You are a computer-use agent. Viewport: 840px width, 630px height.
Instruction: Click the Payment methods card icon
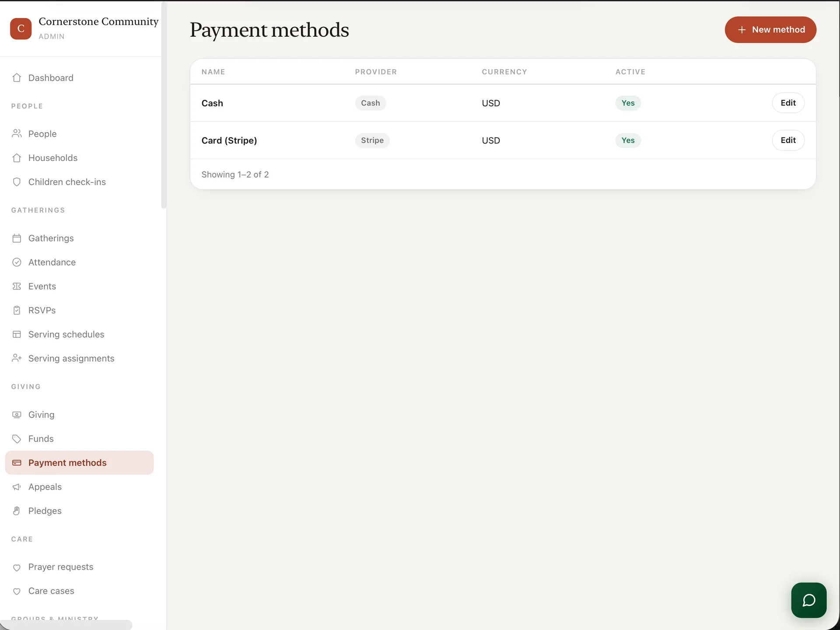click(17, 462)
